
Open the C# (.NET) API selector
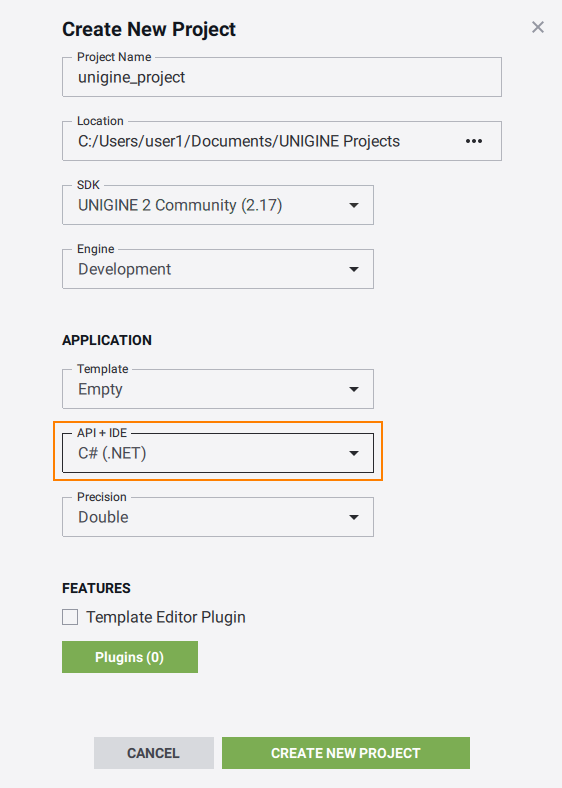tap(218, 453)
